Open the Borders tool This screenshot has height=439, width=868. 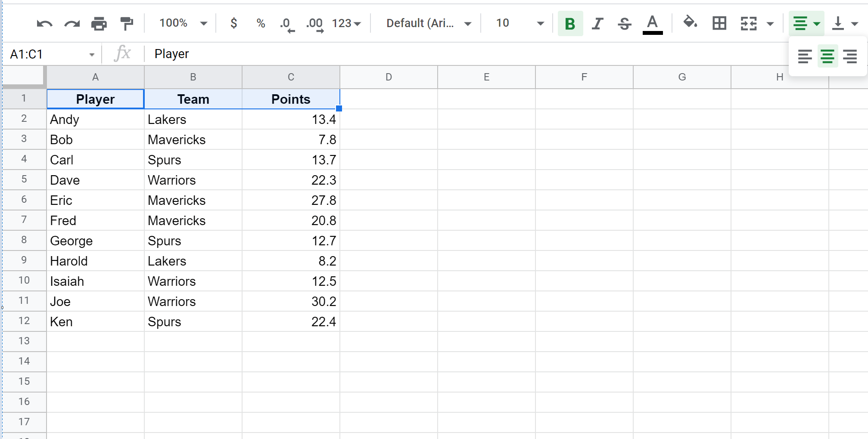(719, 23)
